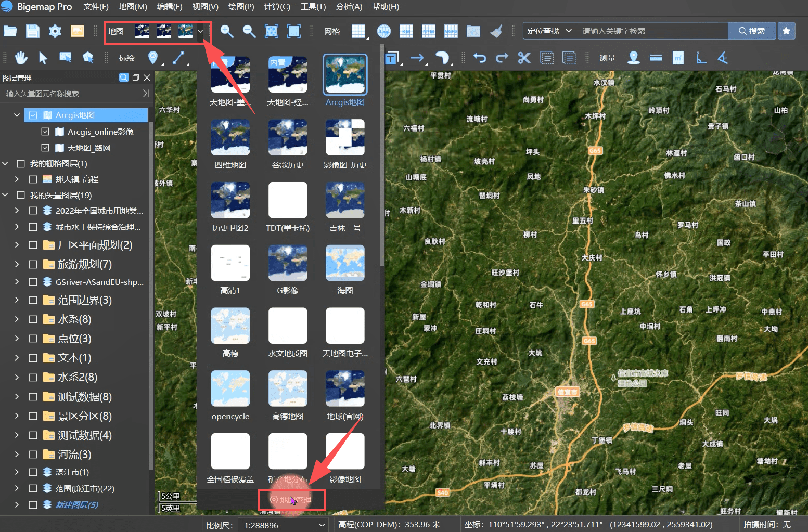Toggle the Arcgis地图 layer group checkbox
808x532 pixels.
(x=33, y=115)
